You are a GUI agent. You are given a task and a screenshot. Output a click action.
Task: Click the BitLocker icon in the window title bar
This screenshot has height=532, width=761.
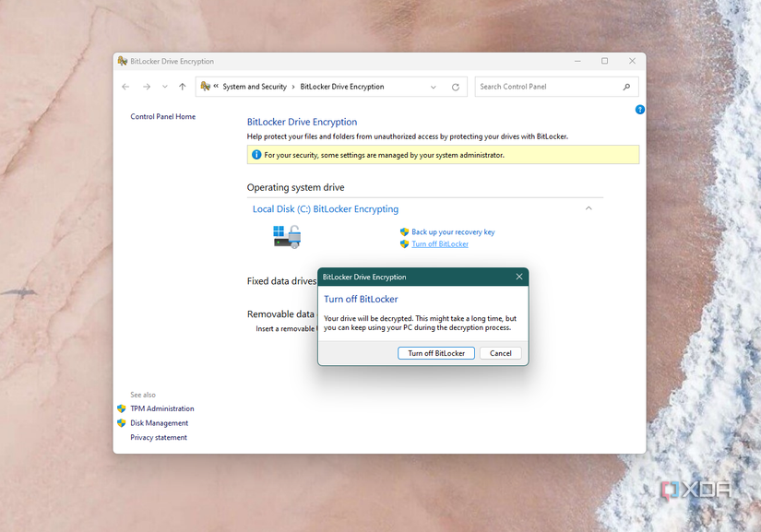click(x=123, y=61)
